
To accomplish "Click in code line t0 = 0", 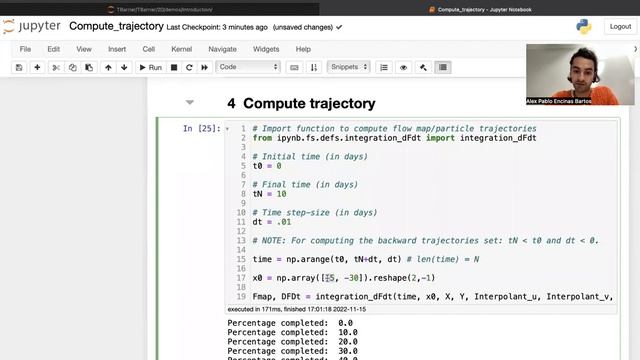I will click(267, 166).
